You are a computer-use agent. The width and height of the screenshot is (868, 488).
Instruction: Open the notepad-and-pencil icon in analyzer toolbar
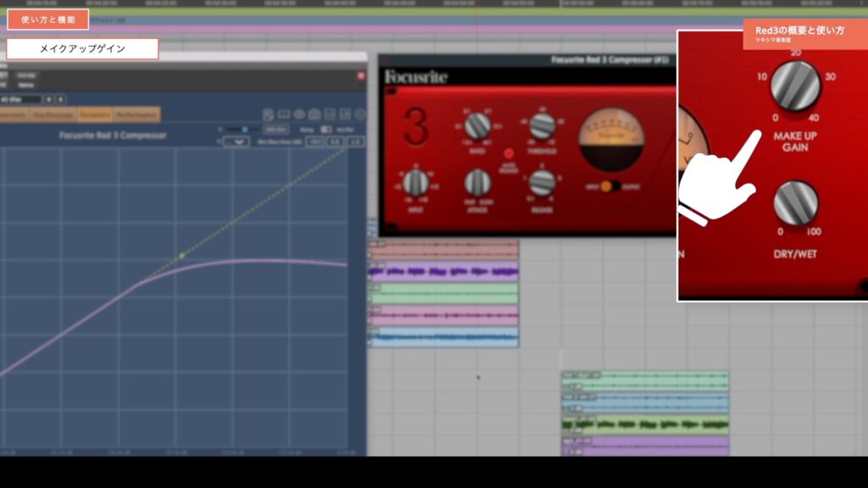(269, 114)
